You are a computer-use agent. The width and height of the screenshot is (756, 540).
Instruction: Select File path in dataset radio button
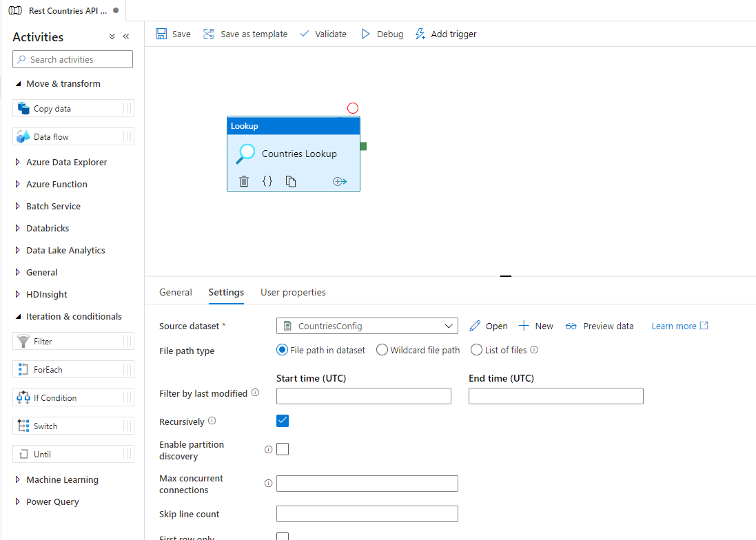tap(282, 350)
